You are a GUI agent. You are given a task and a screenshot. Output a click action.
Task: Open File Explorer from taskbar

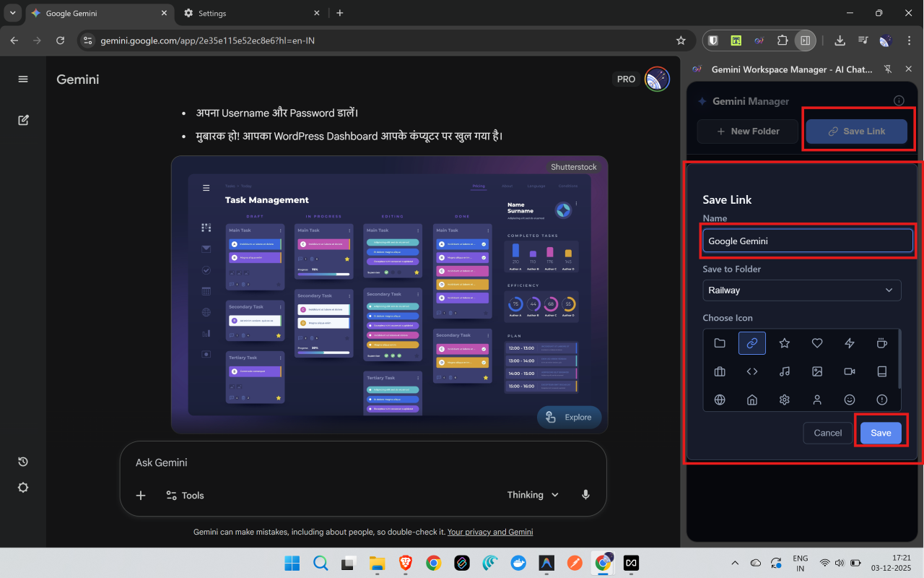[x=377, y=563]
